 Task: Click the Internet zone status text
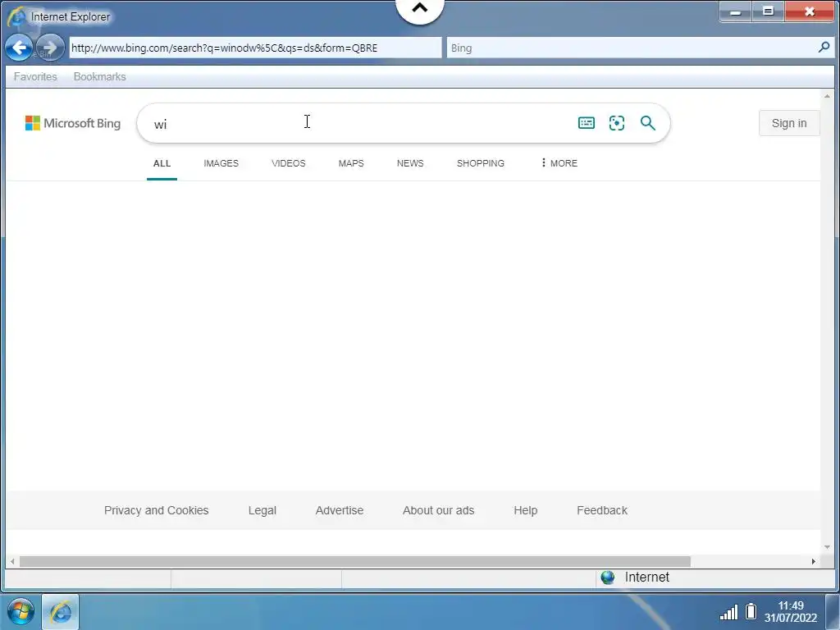coord(646,577)
